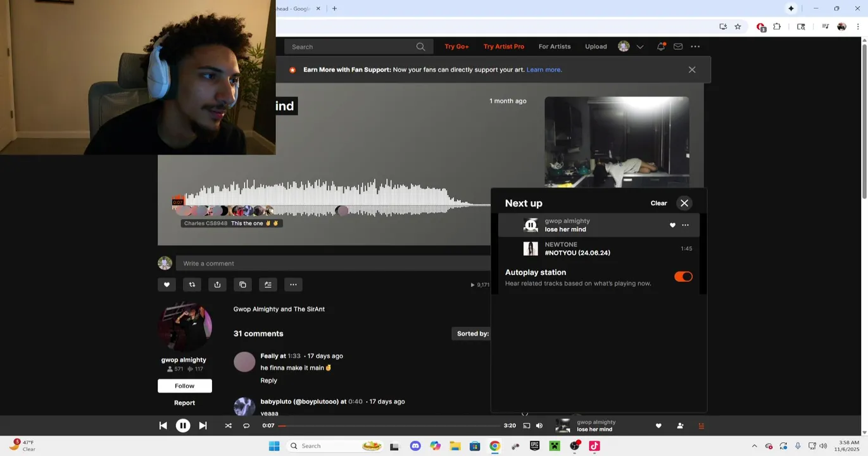Reply to Feally's comment
This screenshot has width=868, height=456.
[269, 381]
